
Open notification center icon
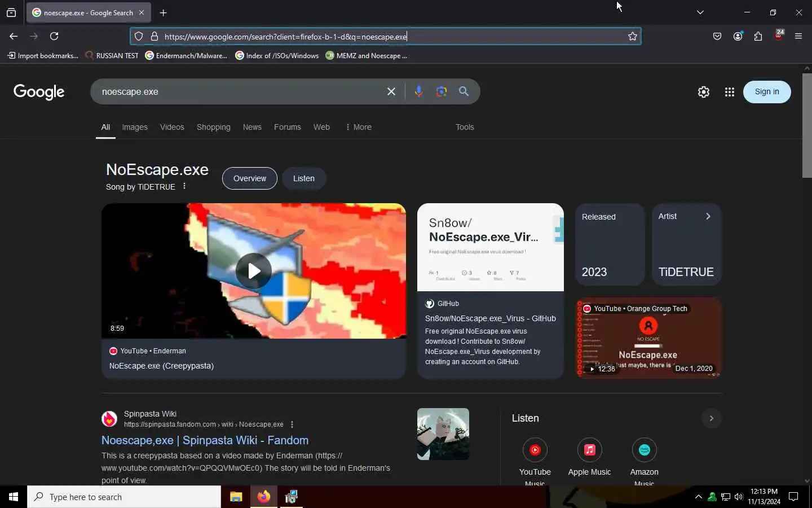793,497
